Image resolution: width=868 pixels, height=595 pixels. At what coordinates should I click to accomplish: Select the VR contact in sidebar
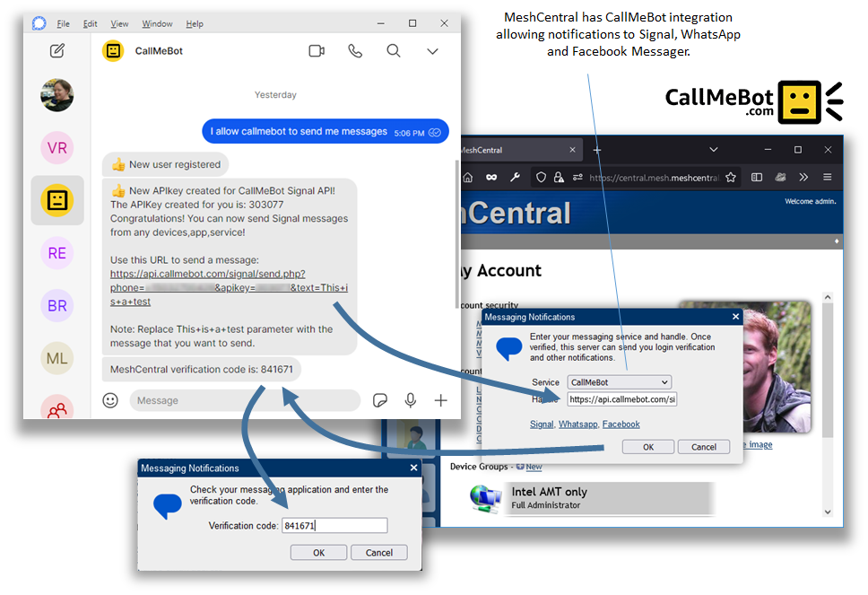tap(57, 148)
